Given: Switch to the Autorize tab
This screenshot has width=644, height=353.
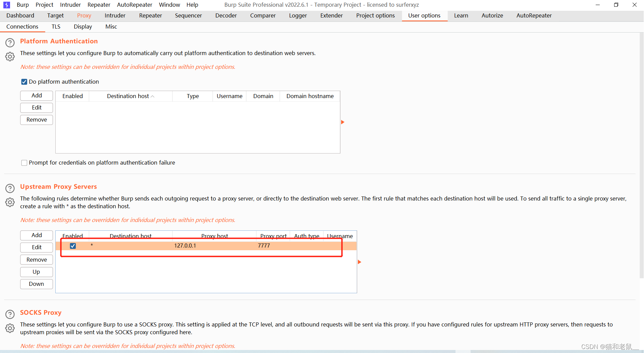Looking at the screenshot, I should click(492, 15).
